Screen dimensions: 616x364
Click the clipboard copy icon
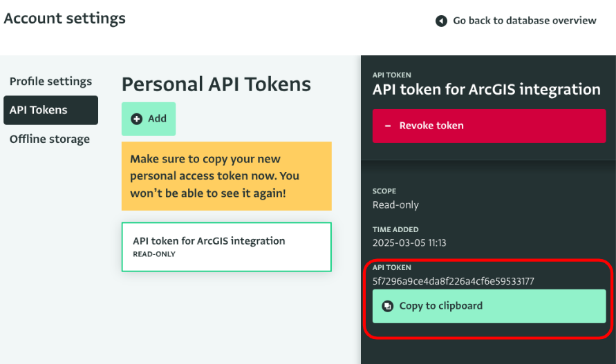point(388,306)
